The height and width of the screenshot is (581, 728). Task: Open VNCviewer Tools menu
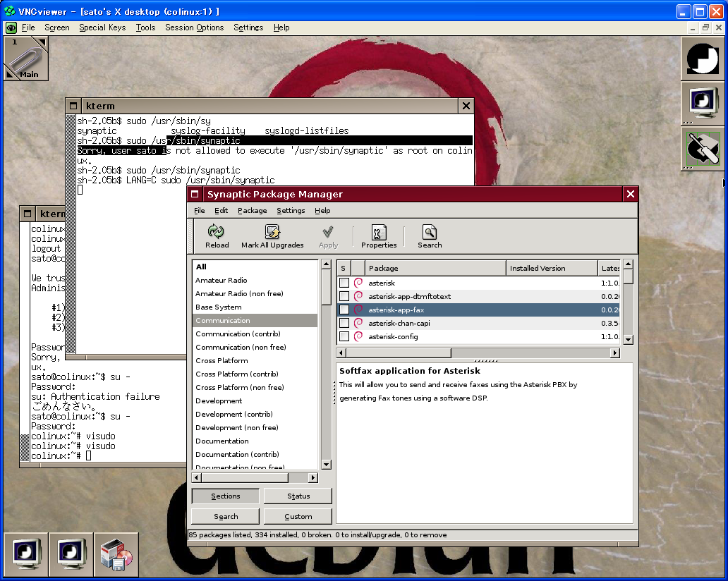pyautogui.click(x=145, y=27)
